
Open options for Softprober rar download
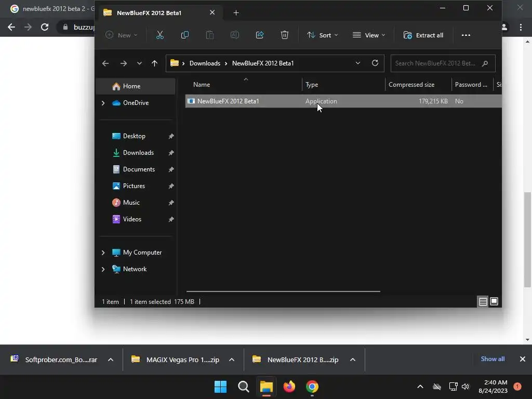[x=111, y=360]
